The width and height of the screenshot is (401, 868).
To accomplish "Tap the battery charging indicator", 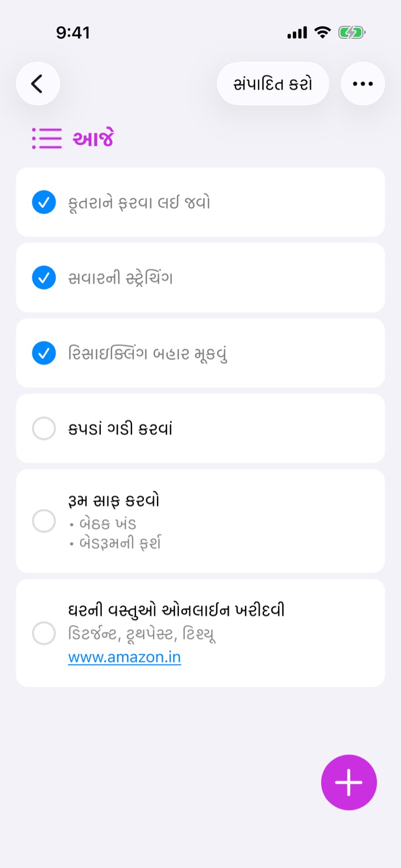I will point(351,33).
